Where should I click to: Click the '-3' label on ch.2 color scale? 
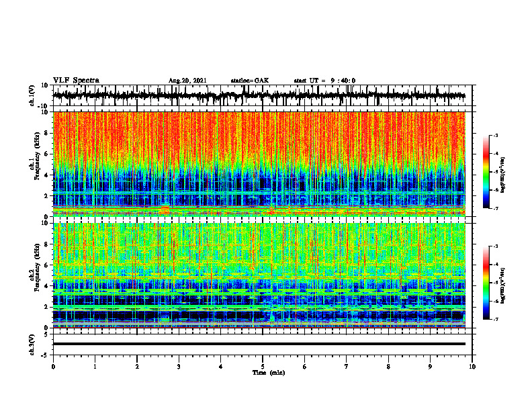click(x=495, y=246)
